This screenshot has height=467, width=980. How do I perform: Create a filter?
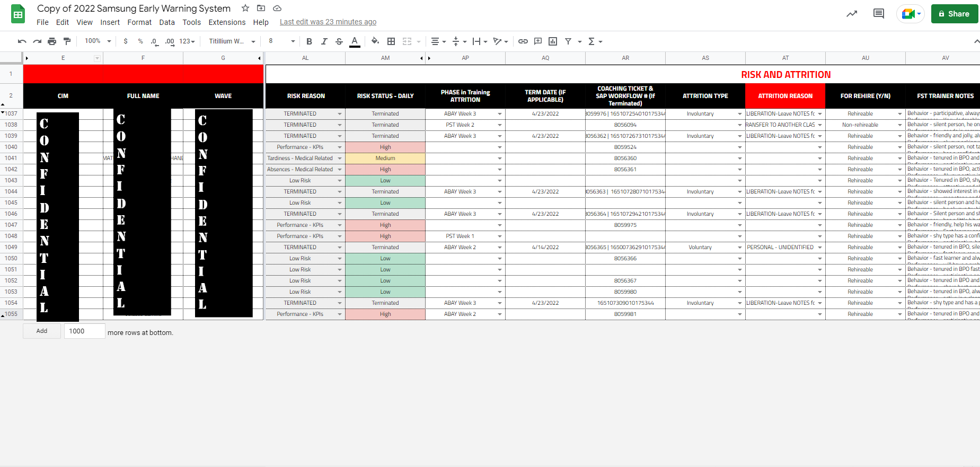[x=568, y=41]
